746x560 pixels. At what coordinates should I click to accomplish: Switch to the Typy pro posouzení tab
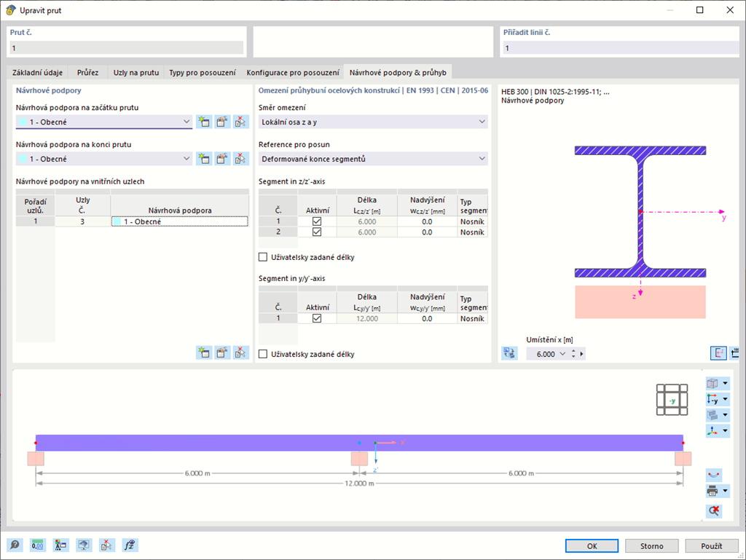[x=203, y=72]
